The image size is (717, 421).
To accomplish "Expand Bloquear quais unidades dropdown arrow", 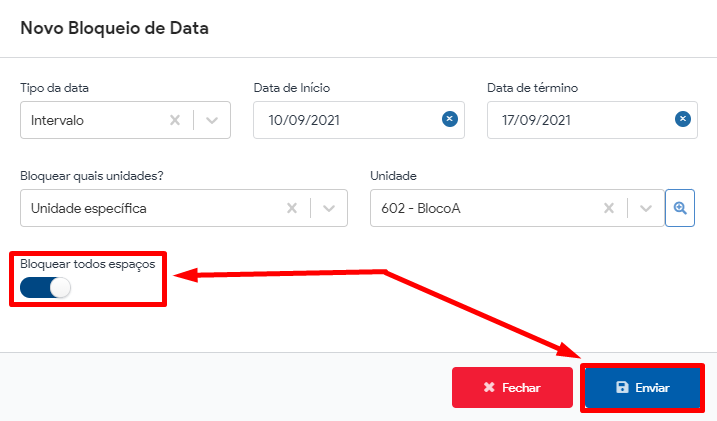I will (x=329, y=208).
